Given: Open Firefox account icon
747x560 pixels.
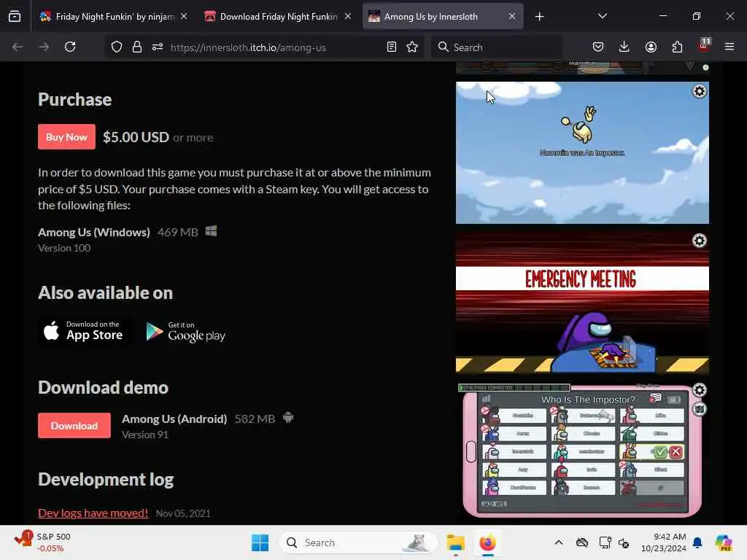Looking at the screenshot, I should [x=651, y=47].
